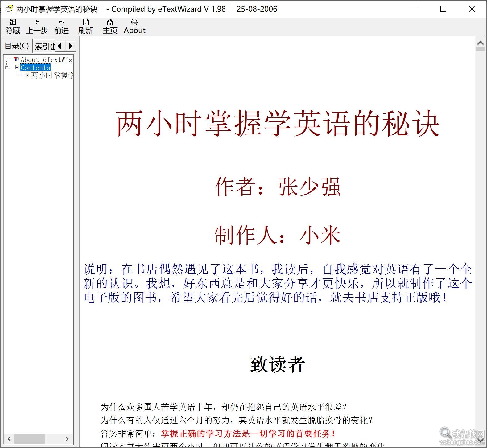
Task: Click the title 两小时掌握学英语的秘诀
Action: click(x=278, y=124)
